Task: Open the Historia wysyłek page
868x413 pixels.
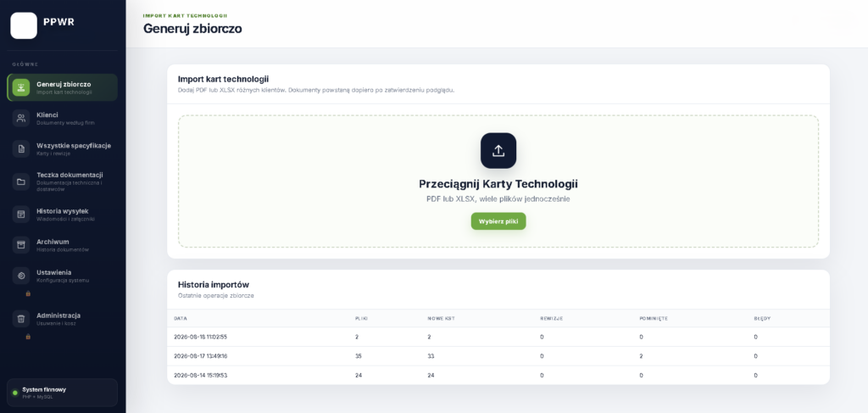Action: tap(63, 215)
